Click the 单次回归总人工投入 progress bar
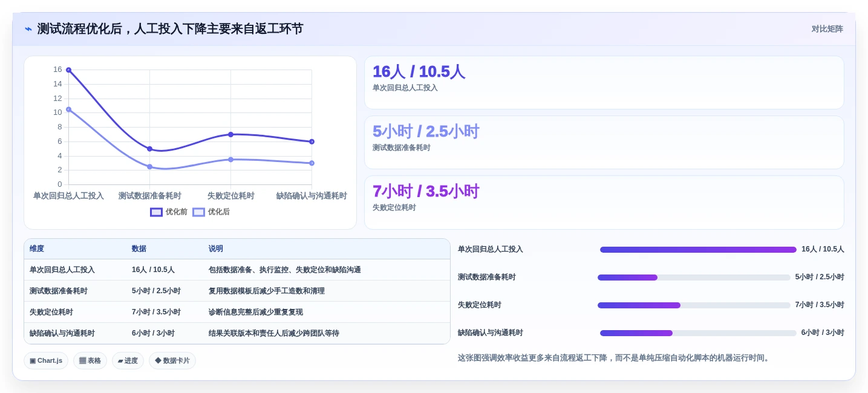 click(698, 250)
